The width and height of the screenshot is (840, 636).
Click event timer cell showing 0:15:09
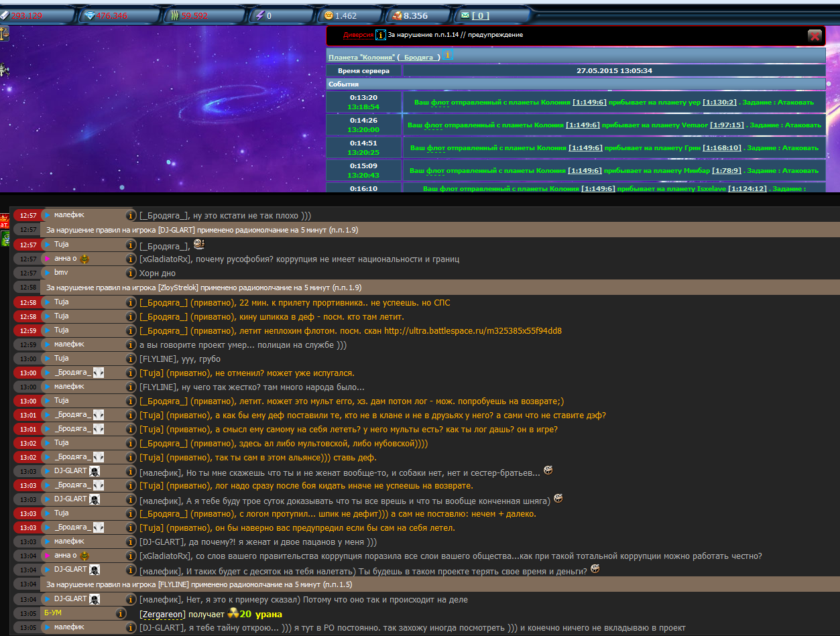tap(363, 170)
